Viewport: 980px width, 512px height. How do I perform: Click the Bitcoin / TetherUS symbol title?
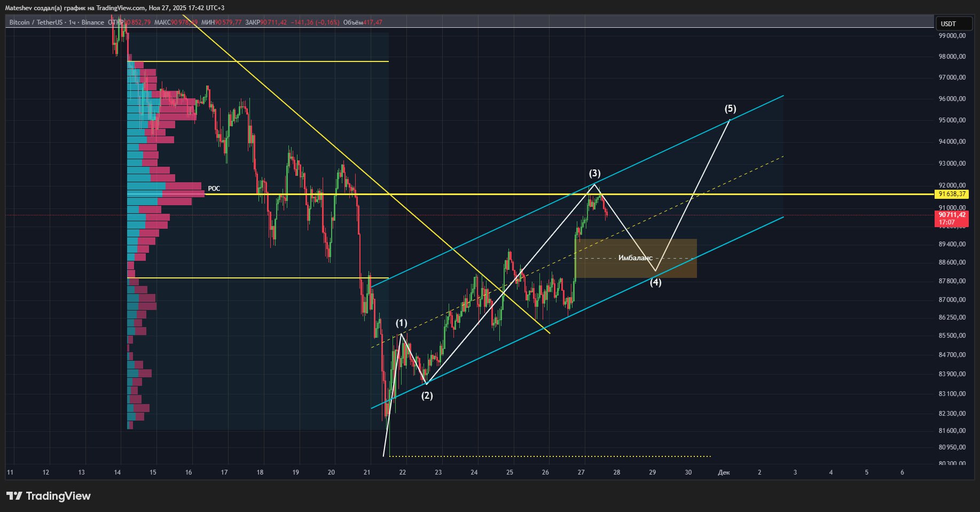click(36, 22)
